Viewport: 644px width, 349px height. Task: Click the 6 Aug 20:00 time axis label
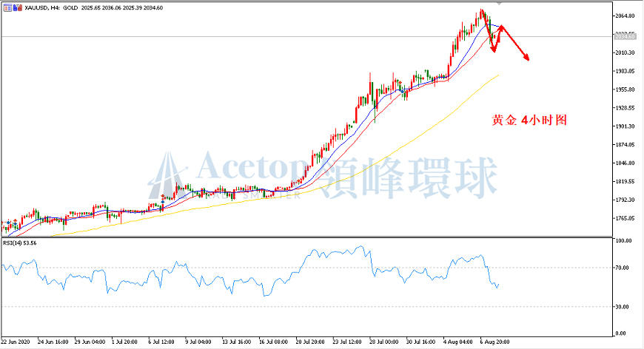click(x=495, y=342)
